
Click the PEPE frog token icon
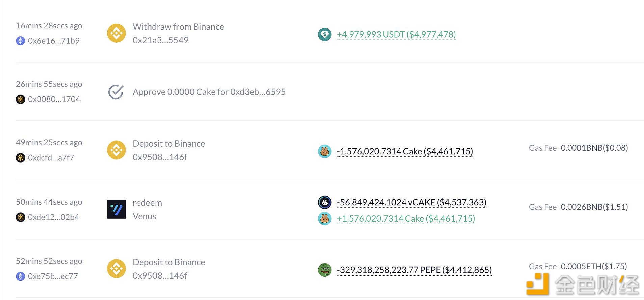[325, 270]
